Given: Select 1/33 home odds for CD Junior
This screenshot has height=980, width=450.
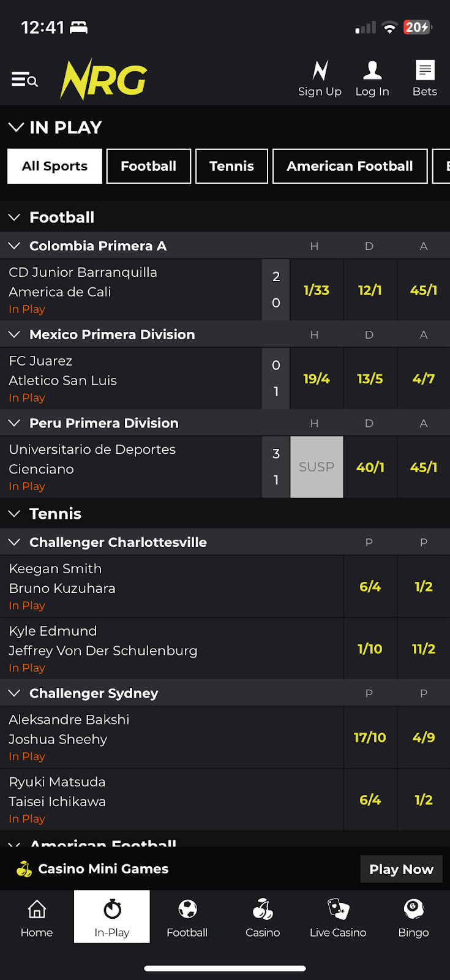Looking at the screenshot, I should click(317, 290).
